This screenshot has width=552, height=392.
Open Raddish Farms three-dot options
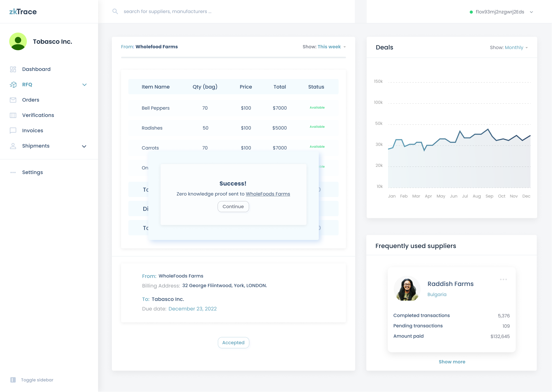(x=503, y=279)
